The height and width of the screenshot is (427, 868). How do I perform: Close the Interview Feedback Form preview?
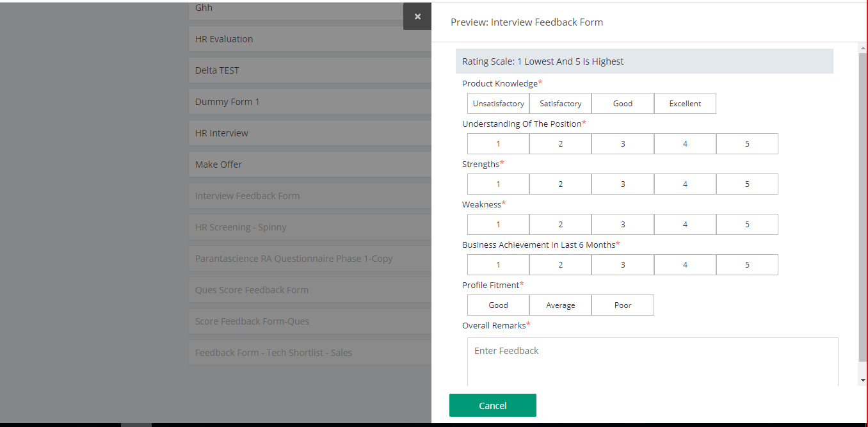tap(417, 17)
